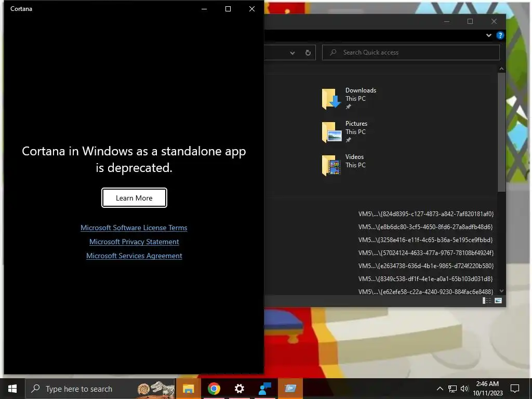Open Microsoft Software License Terms link

pos(134,228)
